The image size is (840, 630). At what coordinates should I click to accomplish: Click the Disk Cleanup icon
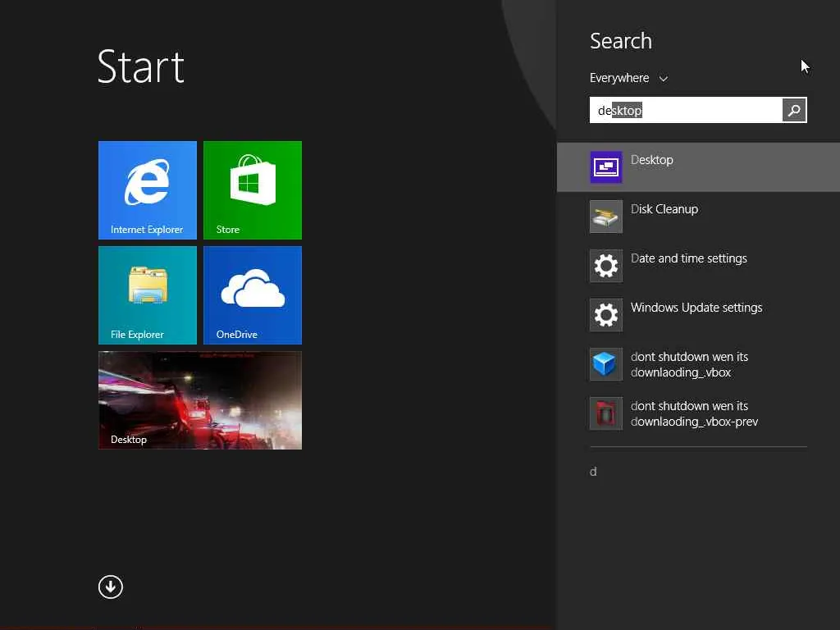click(x=606, y=217)
